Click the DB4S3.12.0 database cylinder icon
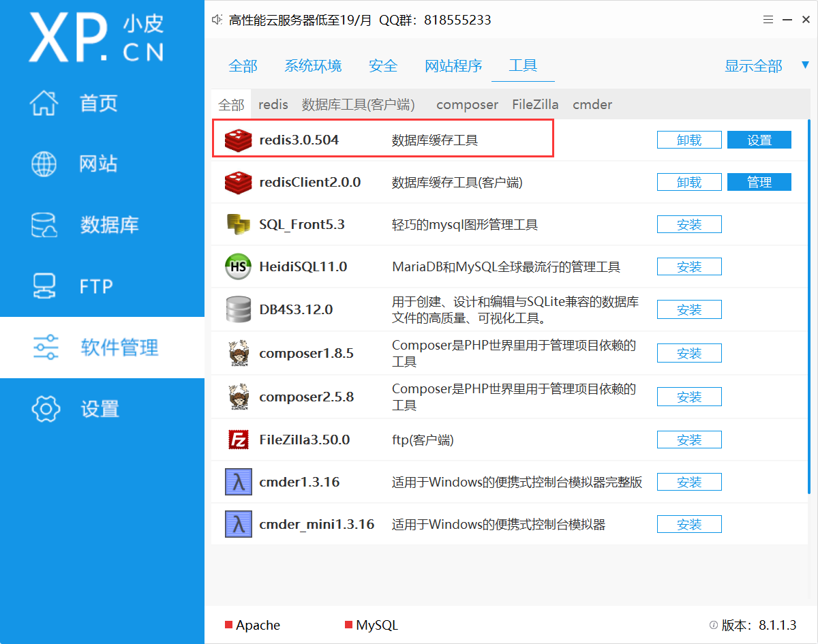This screenshot has height=644, width=818. click(x=239, y=309)
